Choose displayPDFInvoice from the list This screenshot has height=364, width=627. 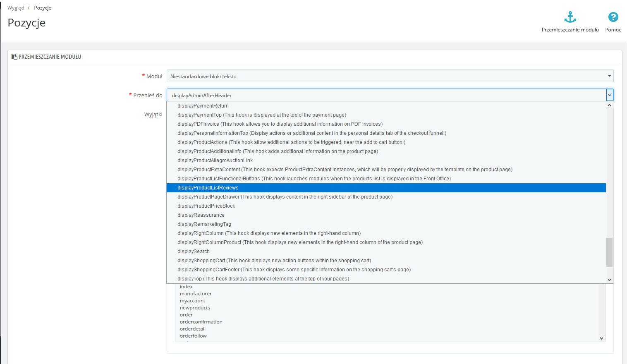pos(386,124)
